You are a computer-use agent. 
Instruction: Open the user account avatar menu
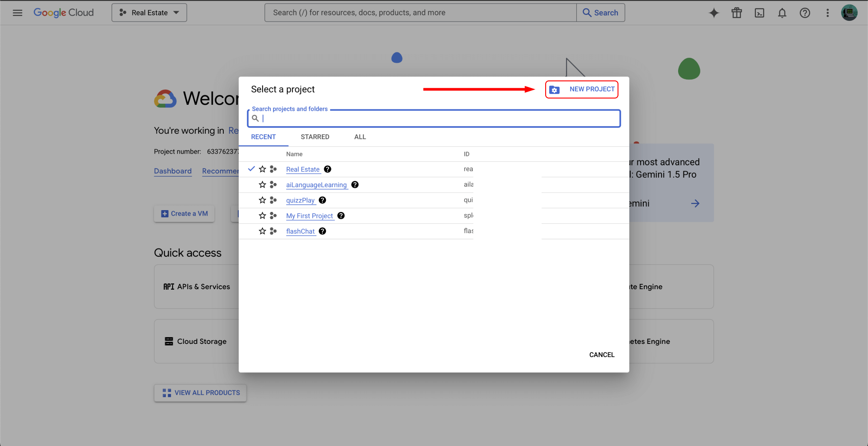click(x=849, y=13)
